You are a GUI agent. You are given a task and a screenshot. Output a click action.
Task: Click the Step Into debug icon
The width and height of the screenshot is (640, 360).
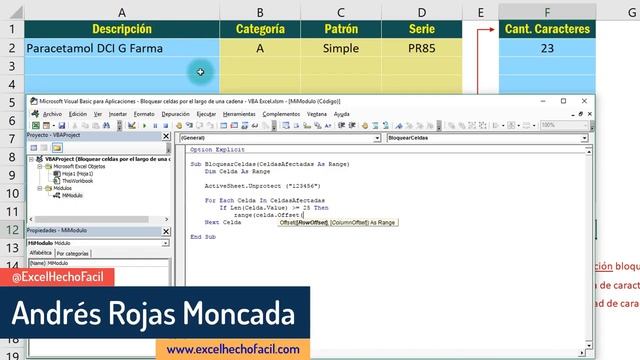189,125
